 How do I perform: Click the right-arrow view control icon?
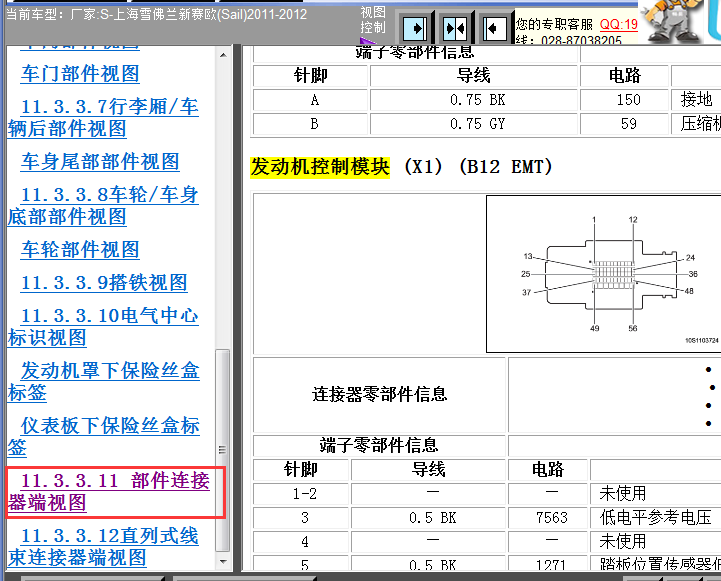(415, 29)
